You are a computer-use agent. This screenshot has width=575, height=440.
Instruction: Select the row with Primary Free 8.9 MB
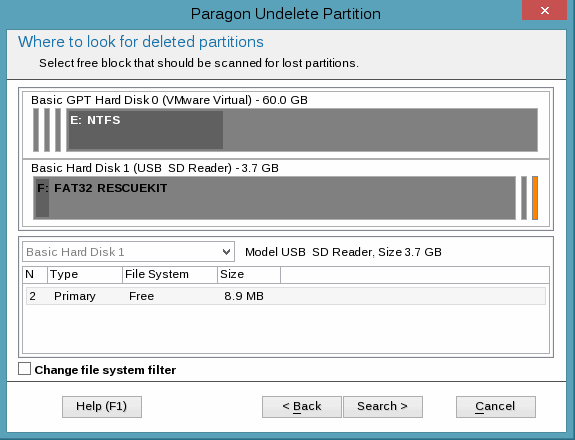286,296
